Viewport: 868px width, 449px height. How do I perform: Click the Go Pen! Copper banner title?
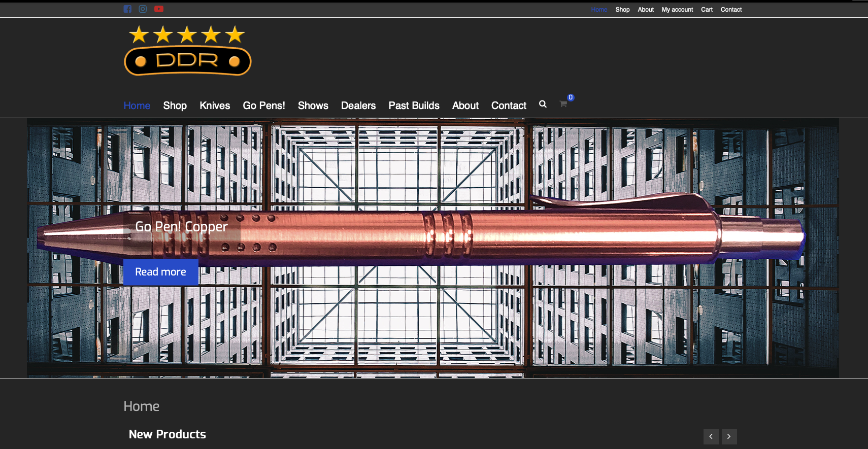181,226
